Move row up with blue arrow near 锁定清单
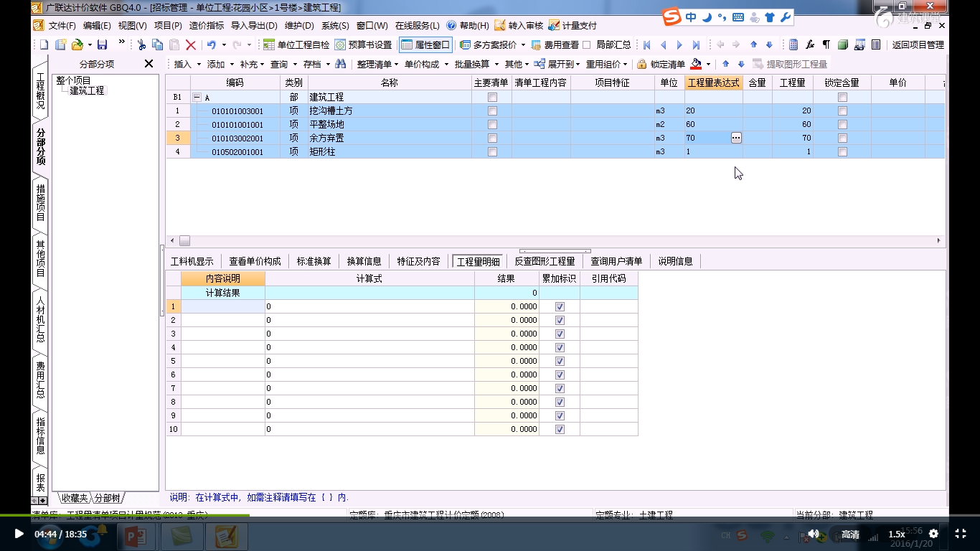Viewport: 980px width, 551px height. pyautogui.click(x=725, y=64)
